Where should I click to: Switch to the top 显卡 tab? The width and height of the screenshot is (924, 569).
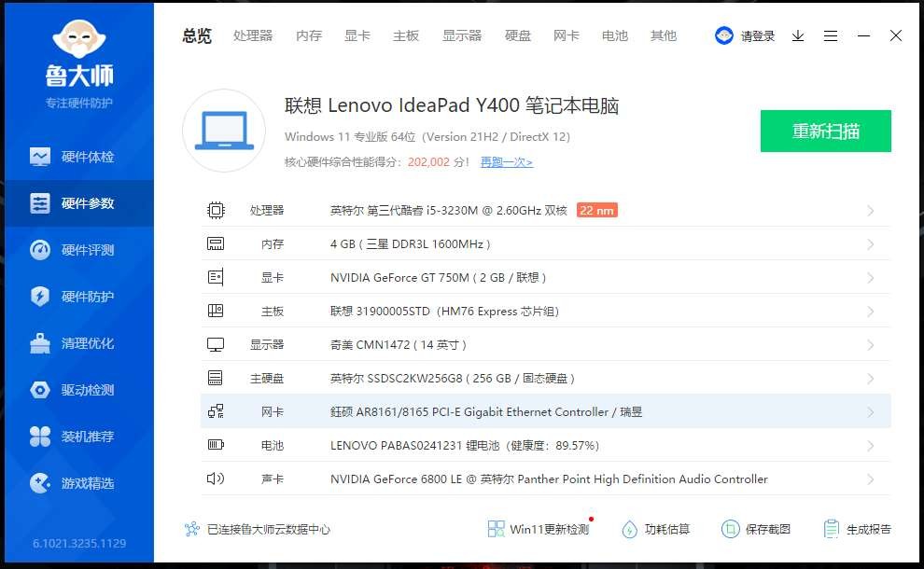tap(357, 36)
